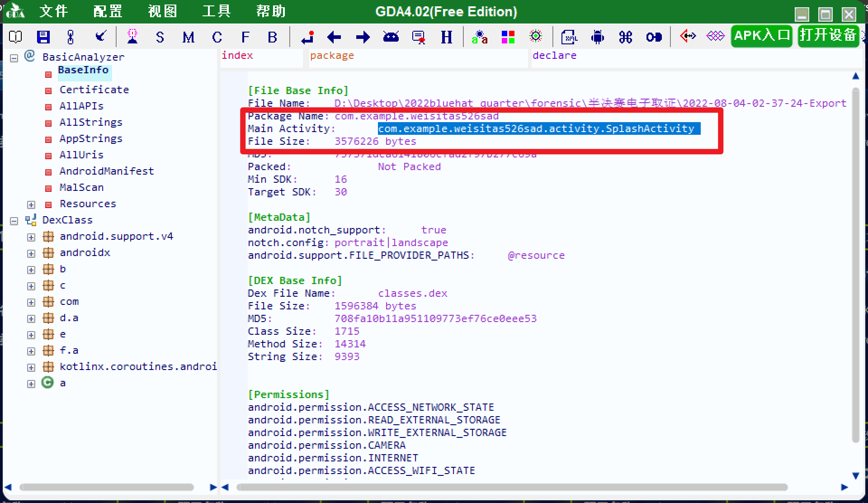Screen dimensions: 868x503
Task: Click the open-book icon in the toolbar
Action: (x=15, y=37)
